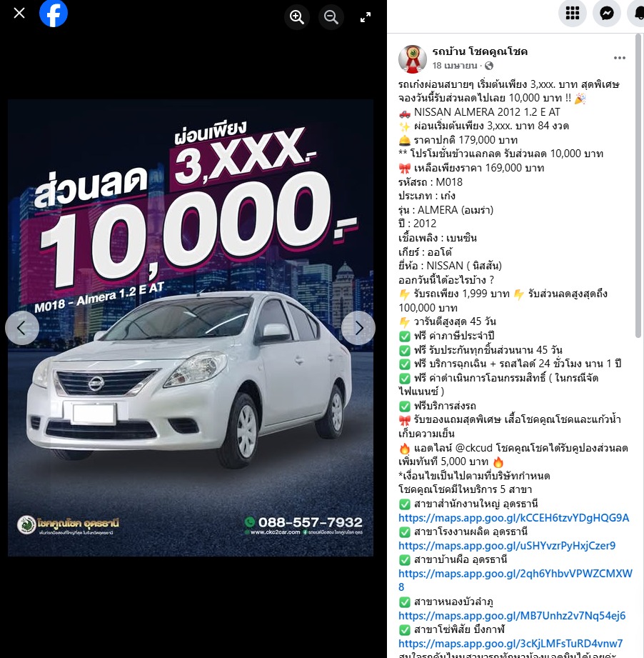
Task: Enter fullscreen photo mode
Action: [366, 17]
